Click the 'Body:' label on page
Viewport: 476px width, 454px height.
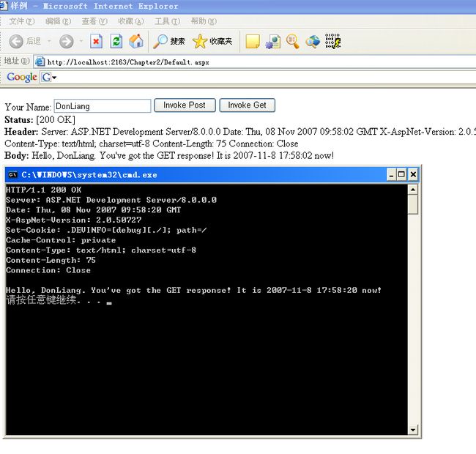point(17,156)
